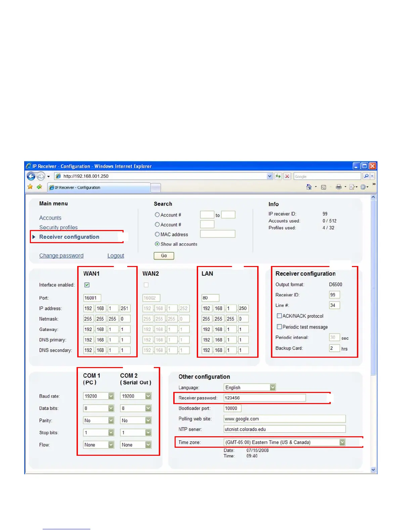Enable ACK/NACK protocol checkbox

(279, 316)
